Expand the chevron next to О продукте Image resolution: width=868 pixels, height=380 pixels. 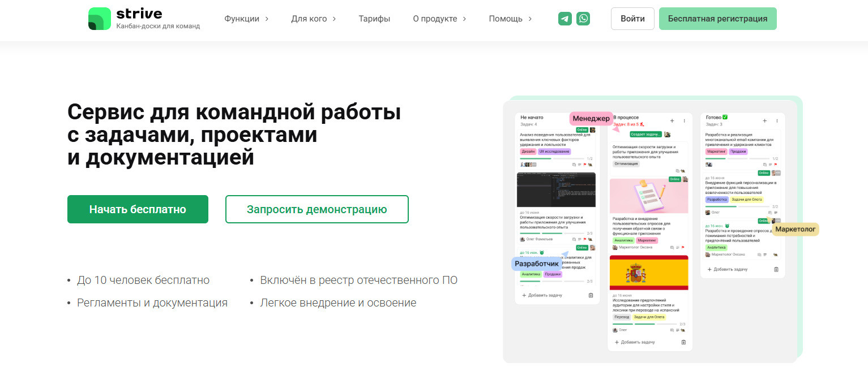coord(464,19)
